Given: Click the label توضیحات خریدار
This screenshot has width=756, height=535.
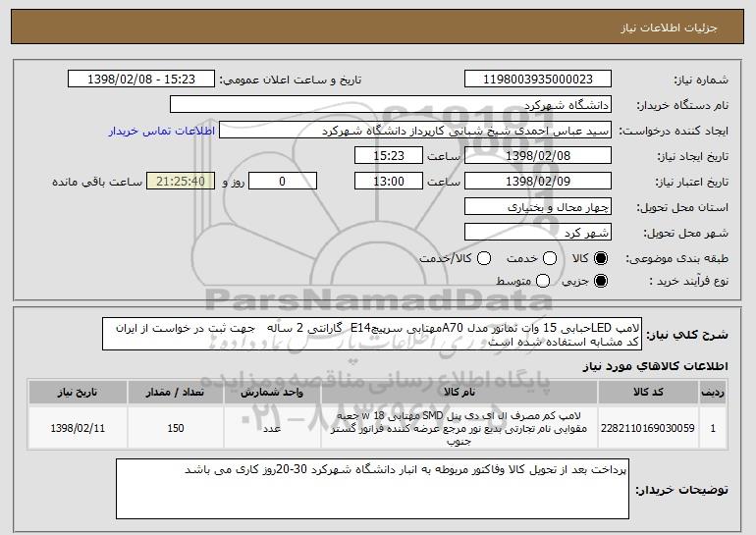Looking at the screenshot, I should tap(681, 490).
